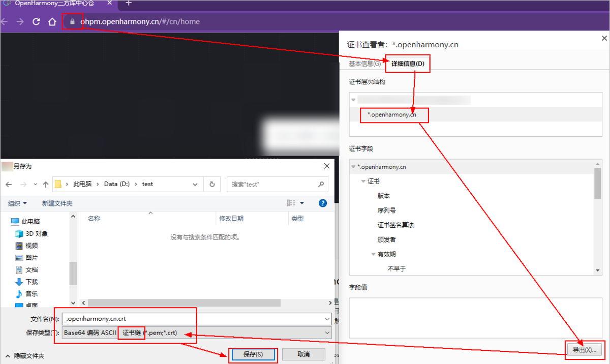Open a new browser tab
Image resolution: width=610 pixels, height=364 pixels.
(x=129, y=4)
